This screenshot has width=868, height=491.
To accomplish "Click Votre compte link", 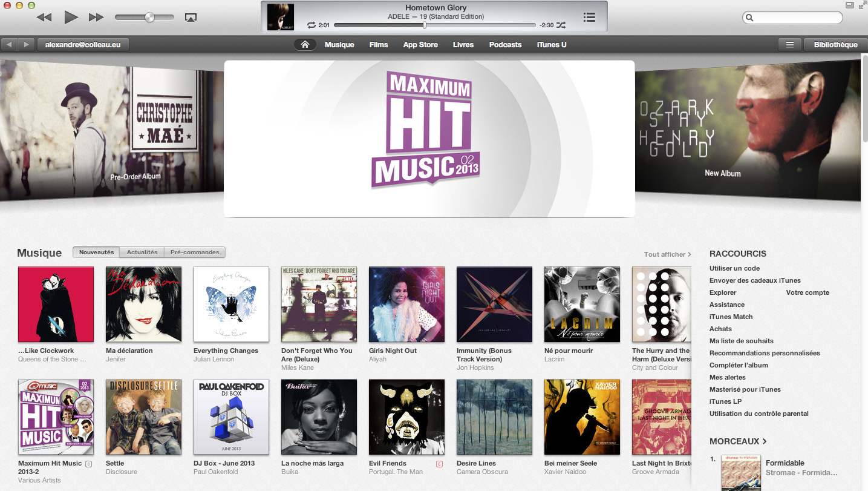I will click(808, 292).
